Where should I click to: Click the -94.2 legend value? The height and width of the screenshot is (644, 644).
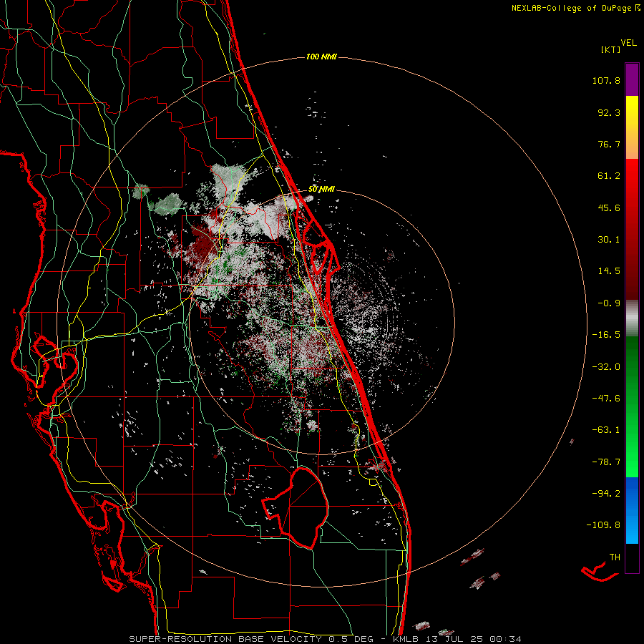606,493
